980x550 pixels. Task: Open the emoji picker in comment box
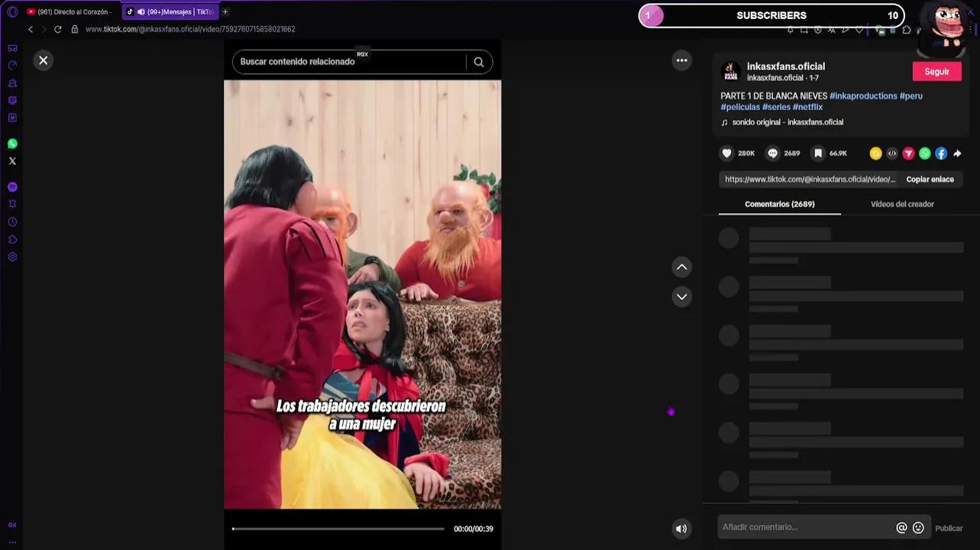point(918,528)
